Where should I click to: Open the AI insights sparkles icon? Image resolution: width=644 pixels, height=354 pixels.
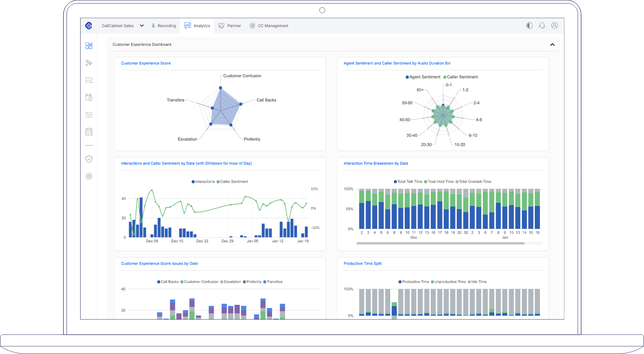[x=89, y=63]
